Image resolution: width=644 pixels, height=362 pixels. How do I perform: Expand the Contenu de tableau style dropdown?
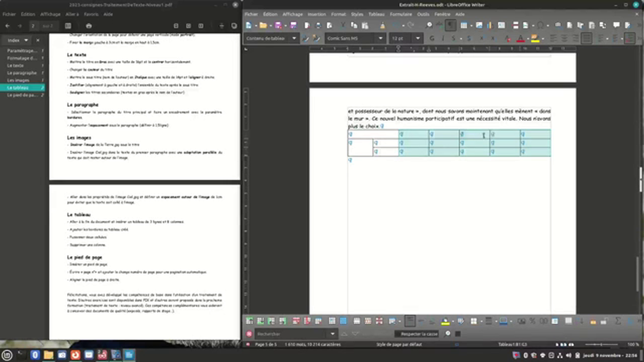(294, 38)
